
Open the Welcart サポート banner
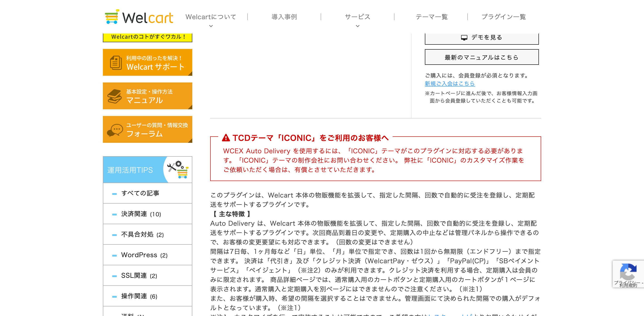coord(148,62)
